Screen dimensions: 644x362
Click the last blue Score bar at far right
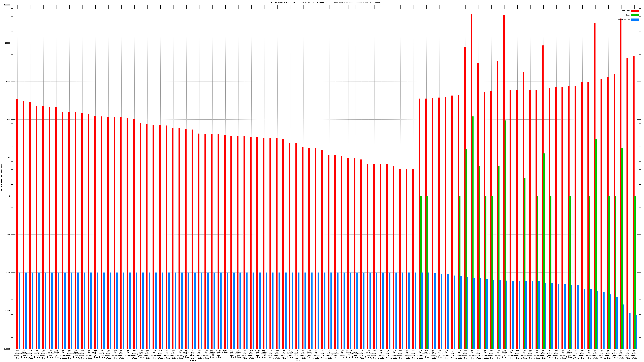[636, 332]
